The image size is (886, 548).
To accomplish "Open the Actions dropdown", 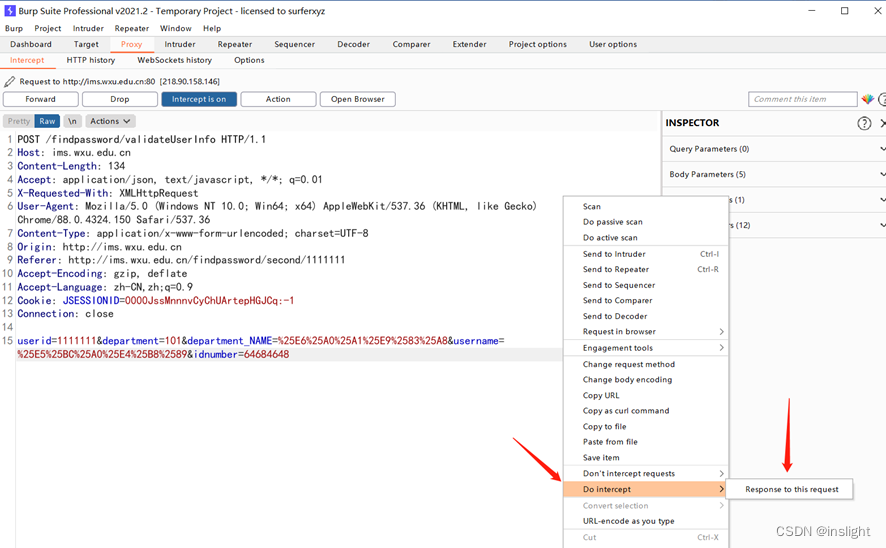I will tap(110, 121).
